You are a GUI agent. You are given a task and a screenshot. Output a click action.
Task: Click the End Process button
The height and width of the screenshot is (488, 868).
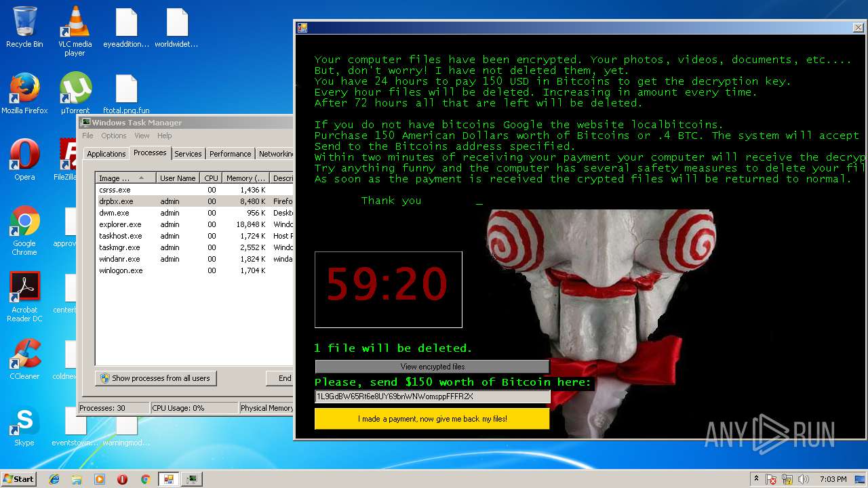coord(280,378)
